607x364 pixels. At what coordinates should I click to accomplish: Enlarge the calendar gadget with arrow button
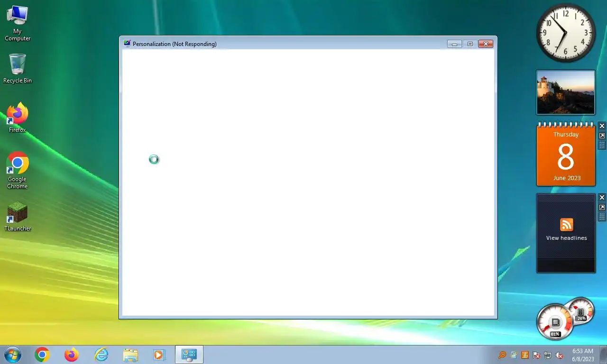coord(602,136)
